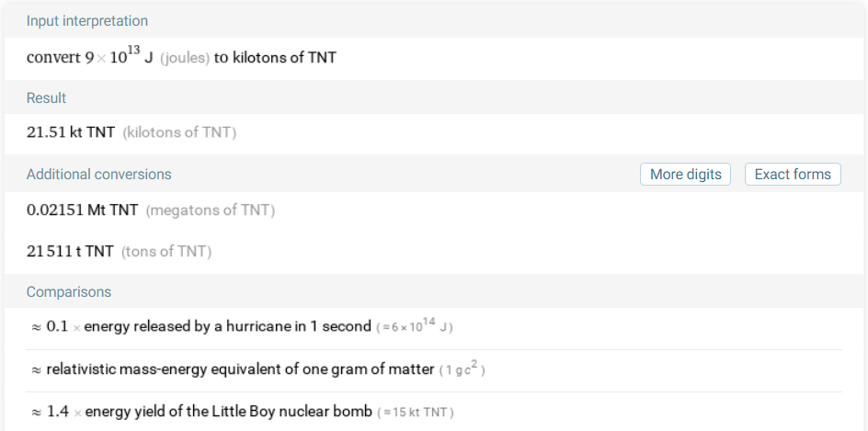Open the Exact forms view
The height and width of the screenshot is (431, 868).
coord(793,175)
